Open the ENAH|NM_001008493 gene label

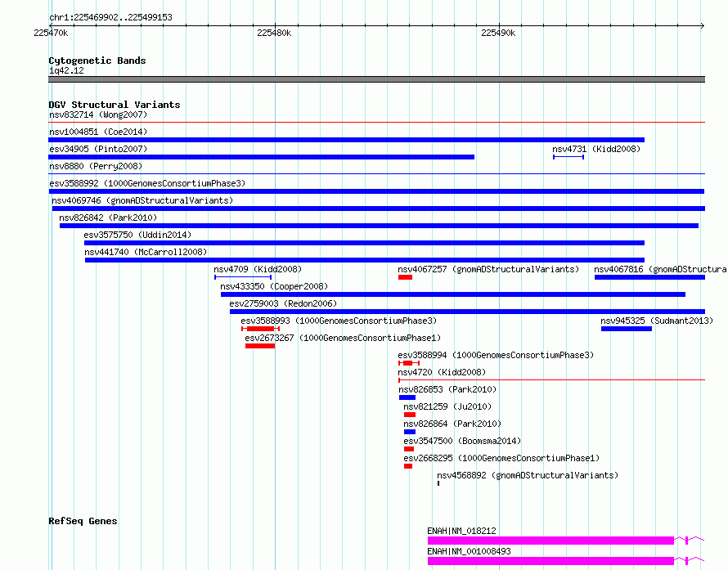(469, 551)
